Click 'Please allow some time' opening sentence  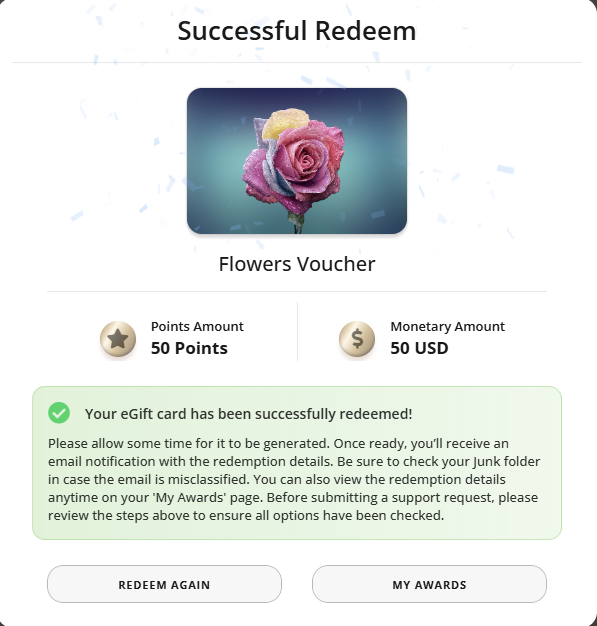(x=189, y=444)
